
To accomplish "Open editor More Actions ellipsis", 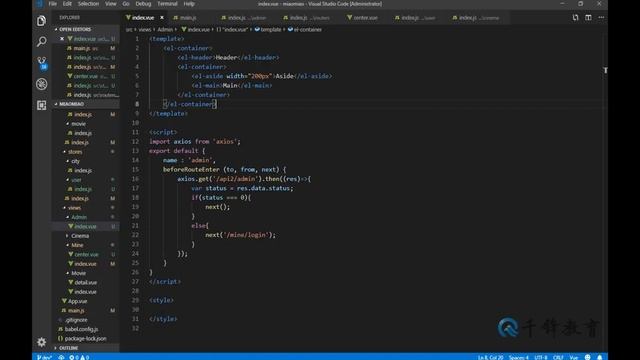I will 601,18.
